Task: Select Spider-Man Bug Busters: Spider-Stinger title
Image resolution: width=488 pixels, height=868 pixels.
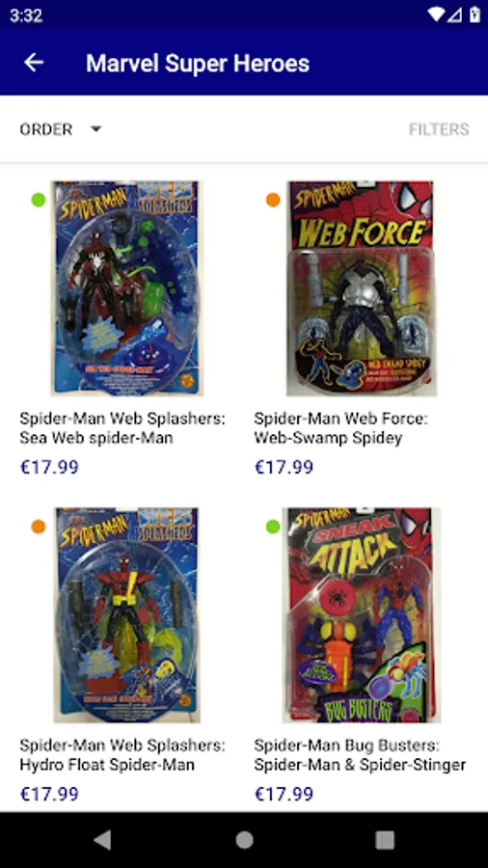Action: (x=360, y=755)
